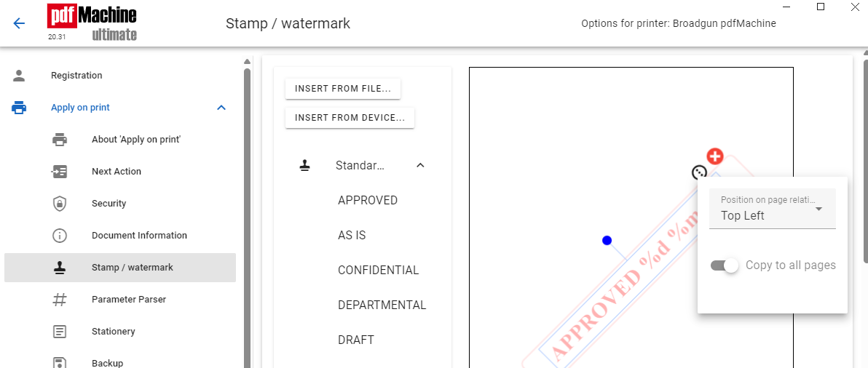Click the Stationery page icon

(x=60, y=332)
